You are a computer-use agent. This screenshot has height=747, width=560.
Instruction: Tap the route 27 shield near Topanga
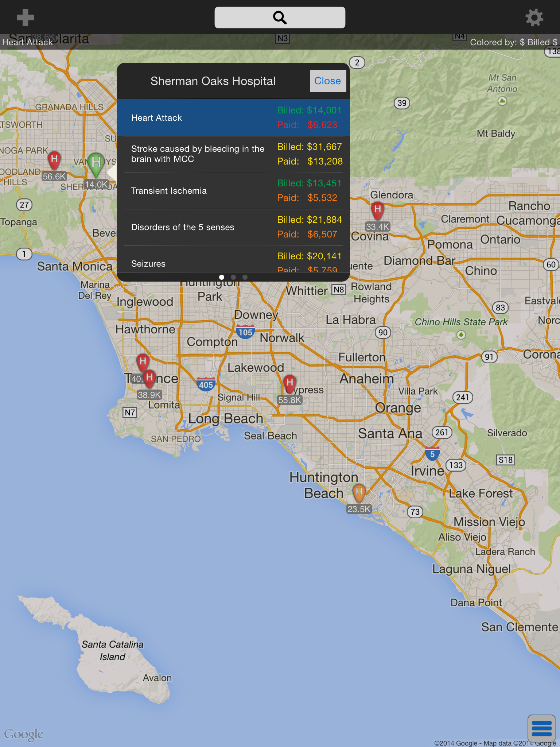point(24,205)
